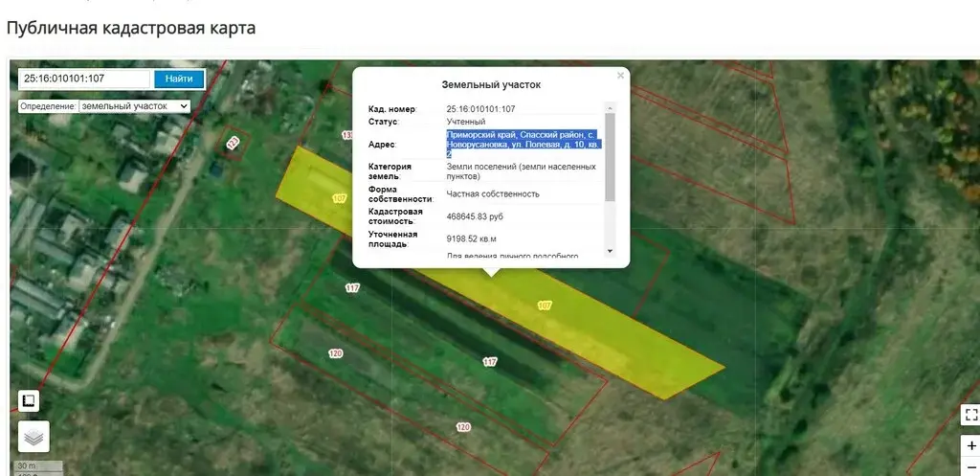Click the popup's vertical scrollbar thumb
The height and width of the screenshot is (476, 980).
610,157
